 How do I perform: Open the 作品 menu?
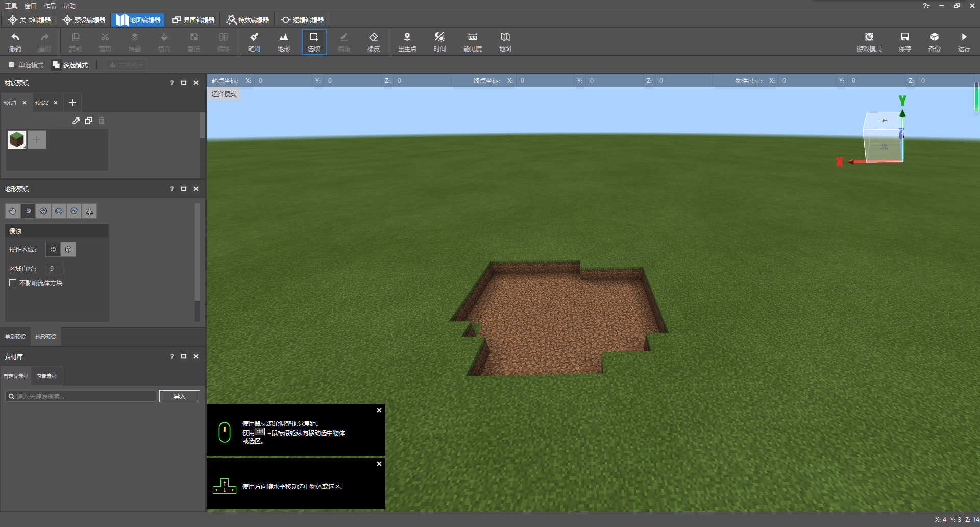click(50, 6)
